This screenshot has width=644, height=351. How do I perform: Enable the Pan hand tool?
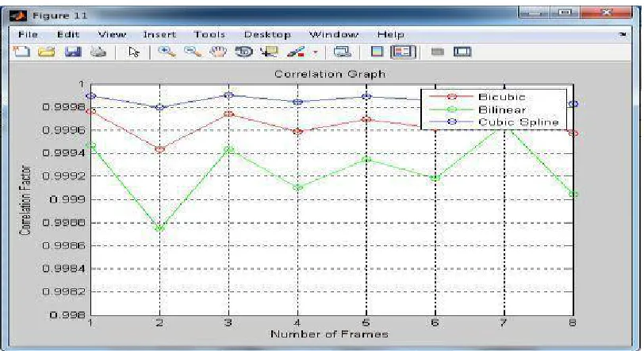pos(218,52)
